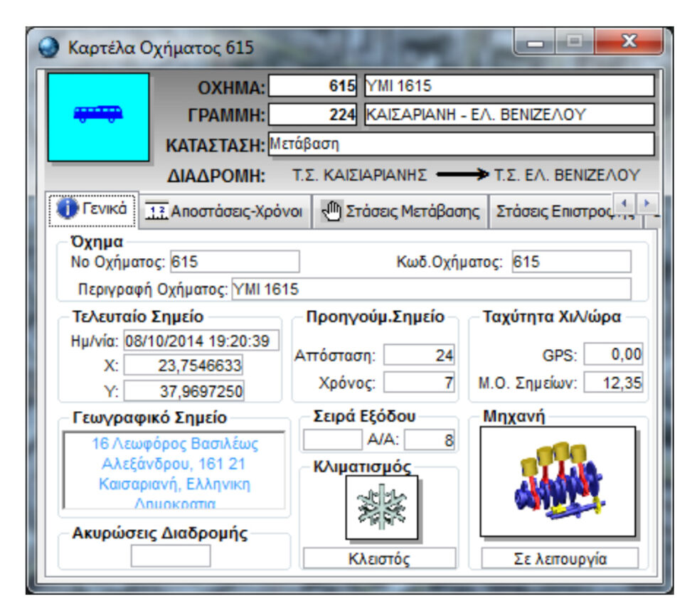Click the Χρόνος field showing 7
The image size is (697, 616).
[x=419, y=382]
